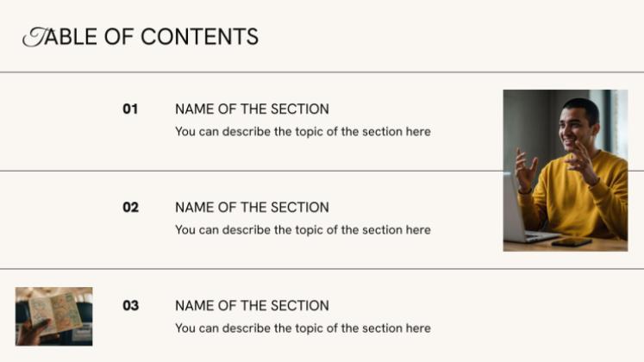Click the smiling man's face in the photo
Screen dimensions: 644x362
[x=574, y=127]
